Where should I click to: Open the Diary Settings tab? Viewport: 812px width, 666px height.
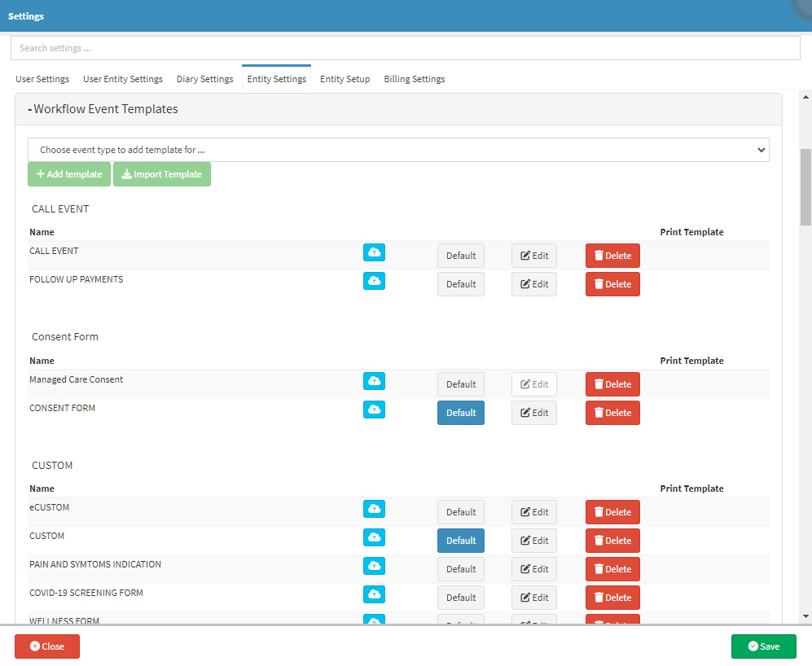pos(204,79)
